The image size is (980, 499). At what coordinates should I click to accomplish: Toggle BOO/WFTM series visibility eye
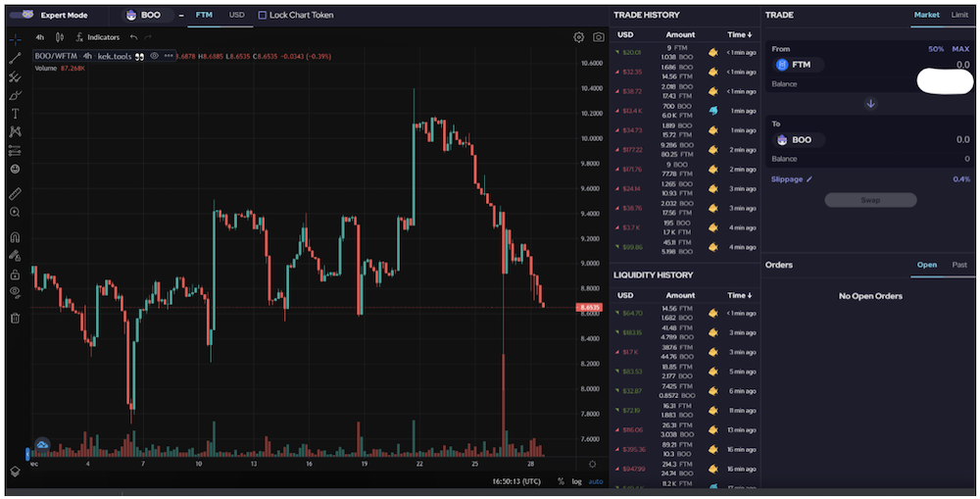tap(155, 56)
